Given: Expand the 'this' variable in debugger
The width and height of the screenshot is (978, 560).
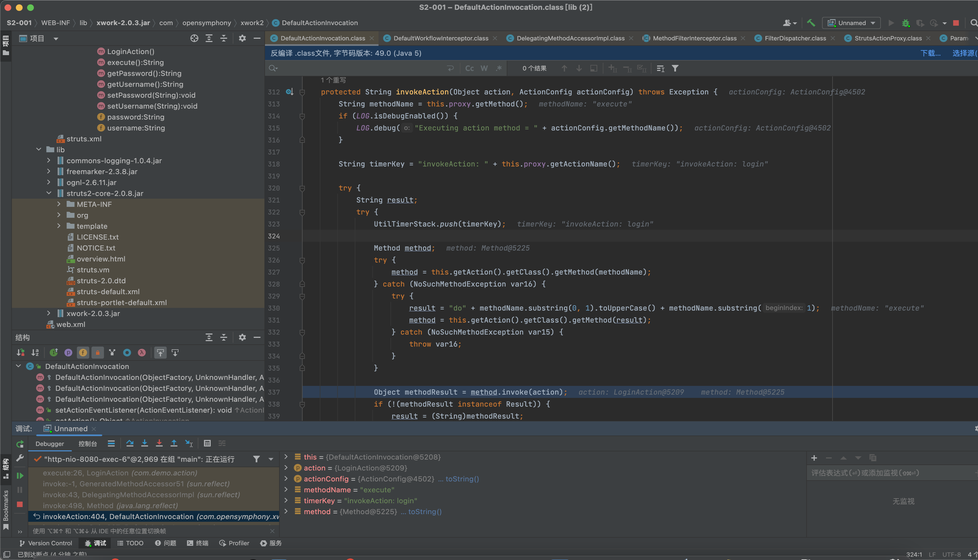Looking at the screenshot, I should (286, 457).
